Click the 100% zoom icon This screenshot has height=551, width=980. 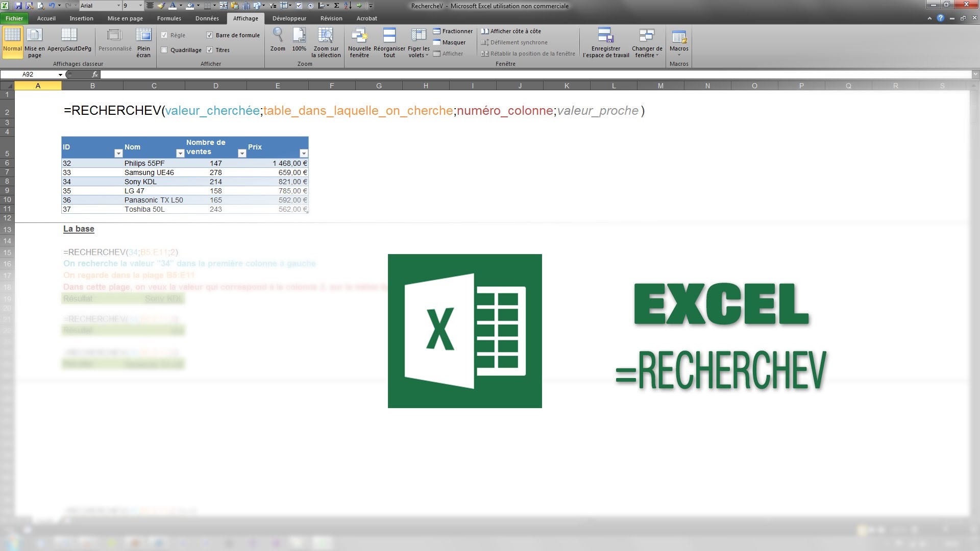299,36
